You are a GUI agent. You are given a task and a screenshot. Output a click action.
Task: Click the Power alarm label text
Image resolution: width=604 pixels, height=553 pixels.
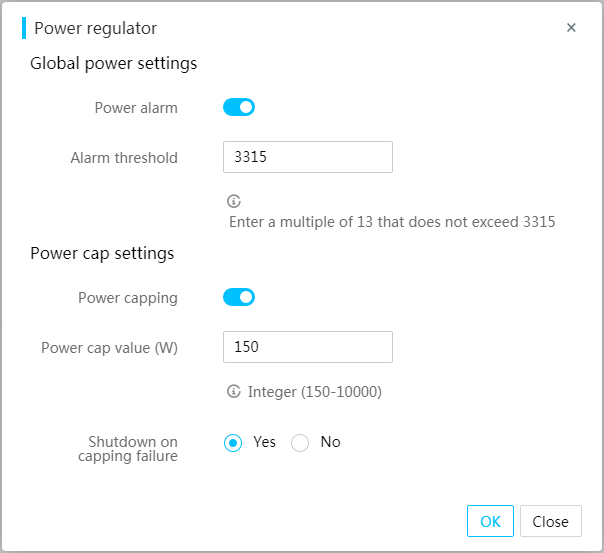click(136, 108)
